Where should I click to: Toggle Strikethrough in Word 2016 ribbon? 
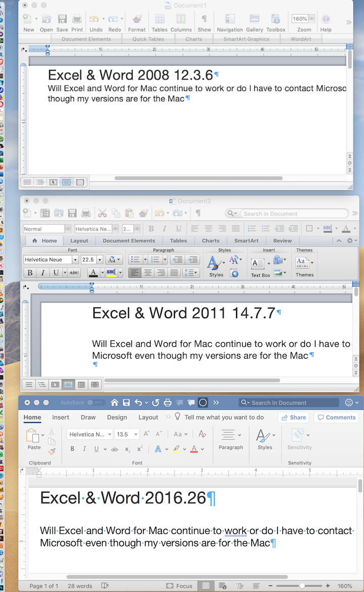click(x=115, y=449)
